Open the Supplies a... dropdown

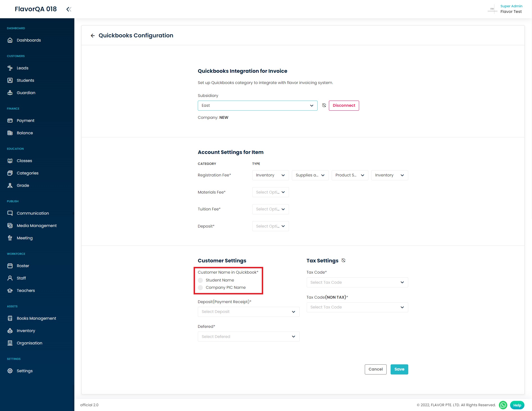pos(310,175)
